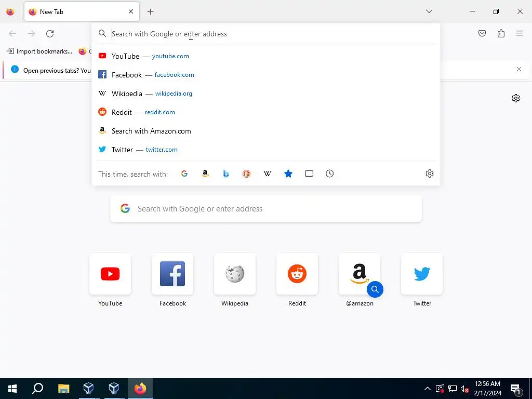List all tabs dropdown arrow
Image resolution: width=532 pixels, height=399 pixels.
429,11
